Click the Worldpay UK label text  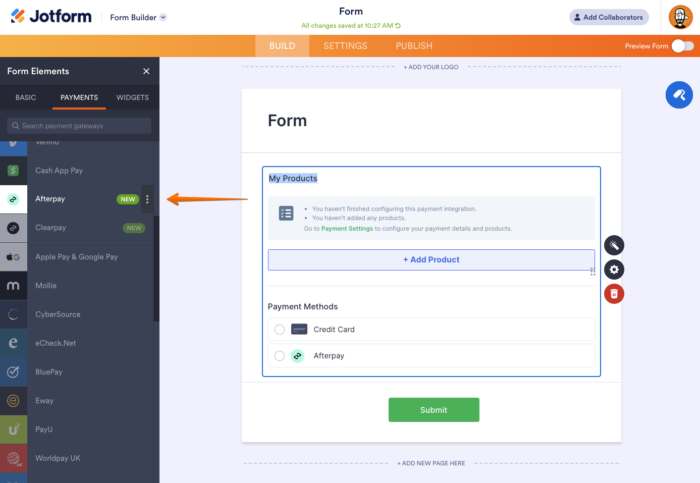[58, 458]
